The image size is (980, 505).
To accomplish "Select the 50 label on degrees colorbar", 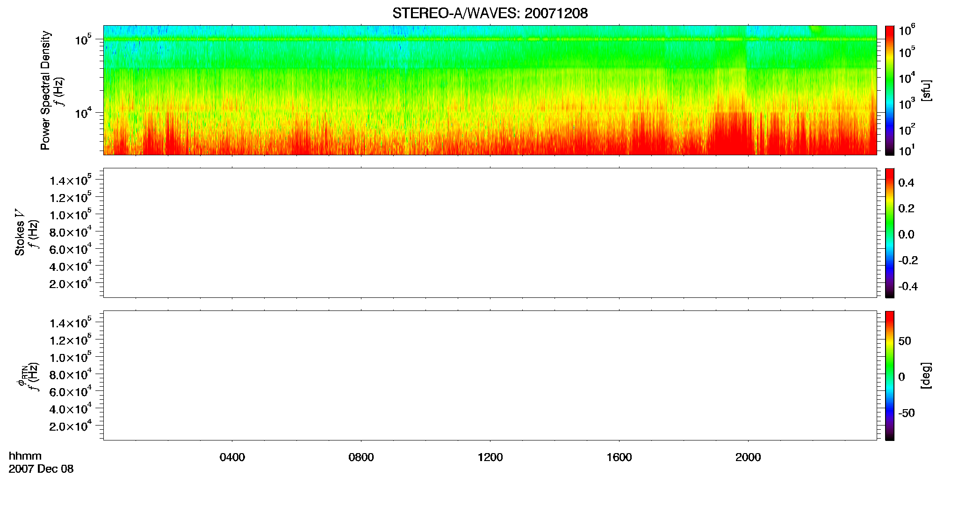I will [905, 341].
